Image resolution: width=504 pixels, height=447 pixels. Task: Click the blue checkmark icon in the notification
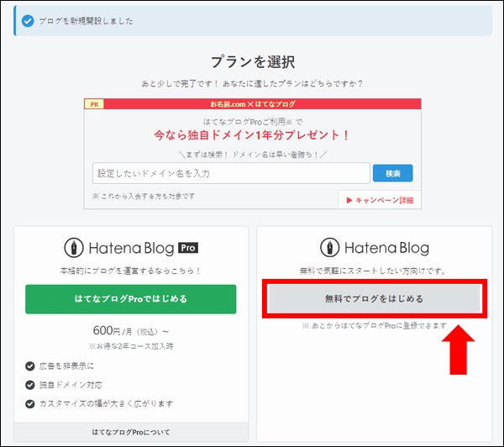(28, 21)
